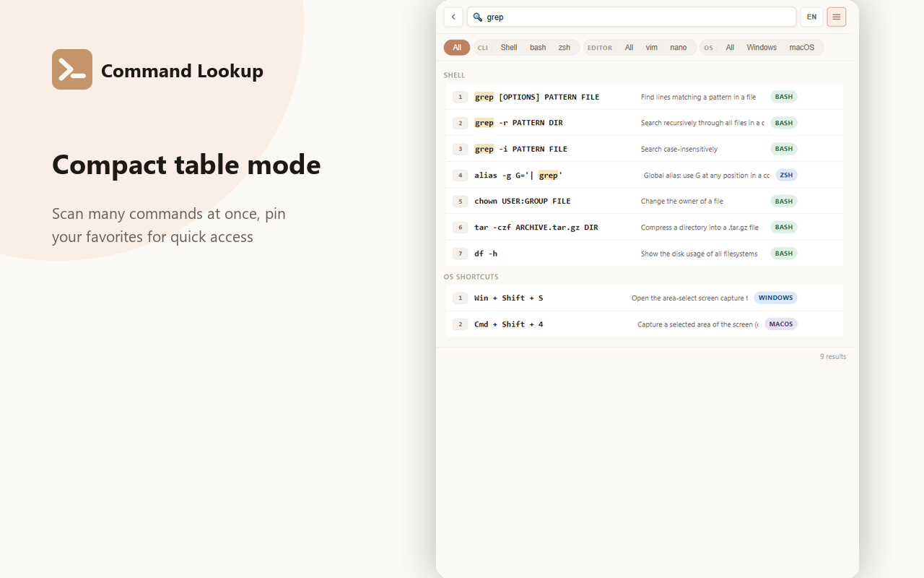Click the BASH badge on the df -h row
This screenshot has width=924, height=578.
click(x=784, y=253)
